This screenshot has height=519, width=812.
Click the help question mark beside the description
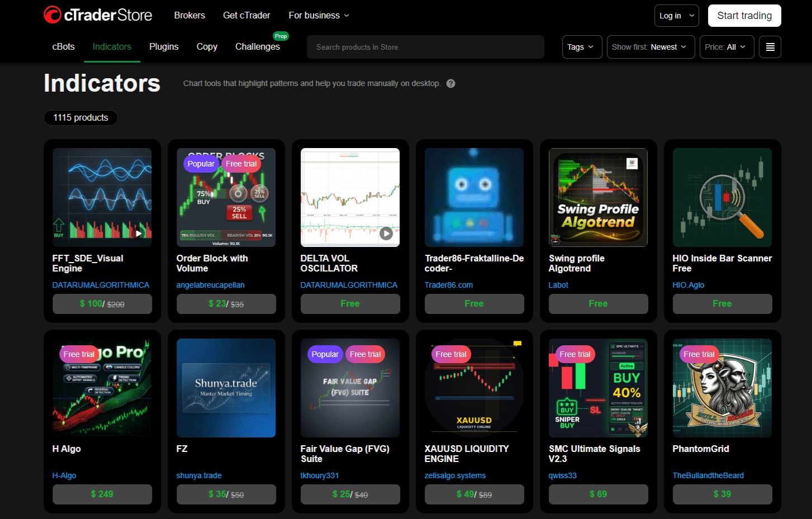pos(450,83)
